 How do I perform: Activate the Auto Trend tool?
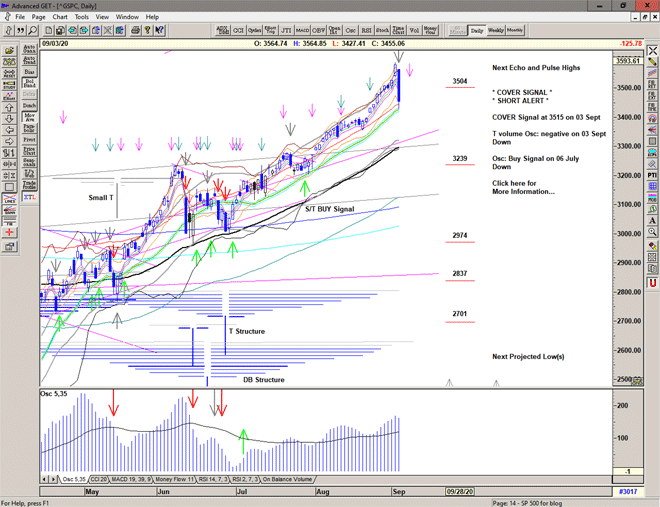point(29,60)
